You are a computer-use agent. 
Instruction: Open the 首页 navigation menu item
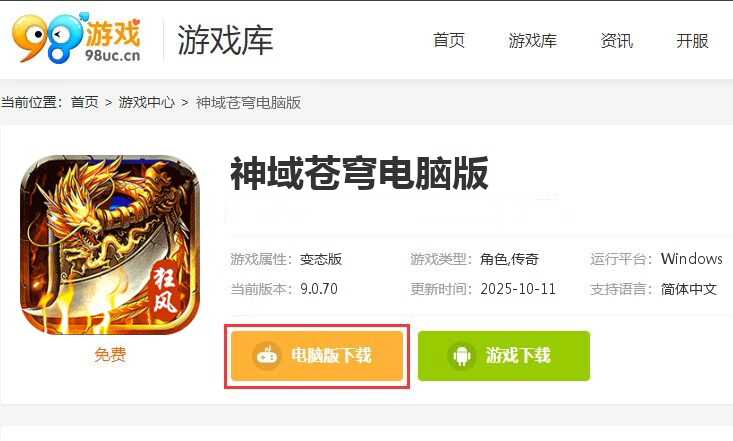(x=449, y=41)
